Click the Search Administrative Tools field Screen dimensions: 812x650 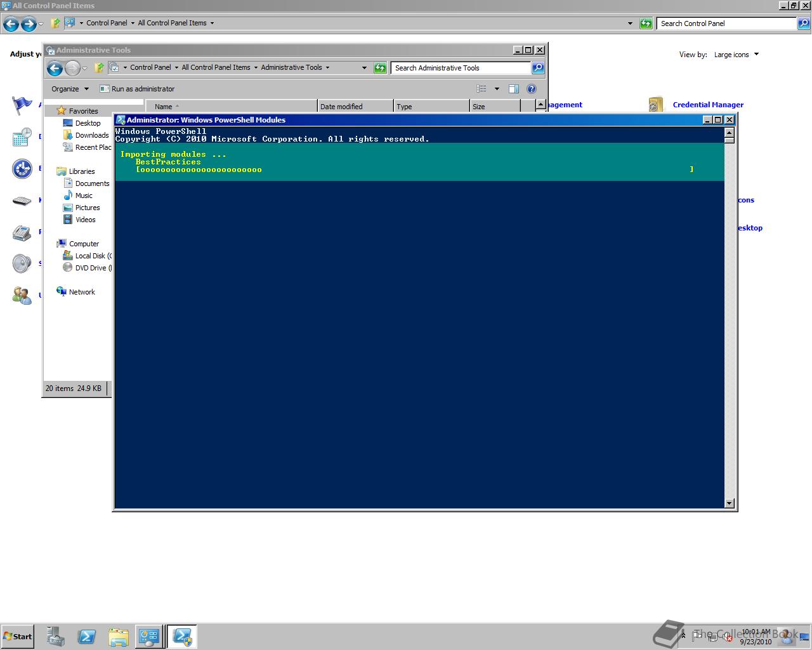click(461, 68)
